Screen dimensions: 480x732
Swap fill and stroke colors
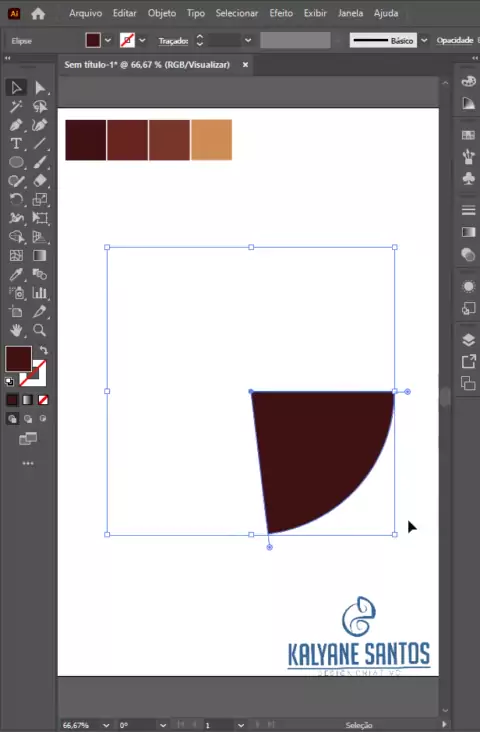click(x=43, y=350)
